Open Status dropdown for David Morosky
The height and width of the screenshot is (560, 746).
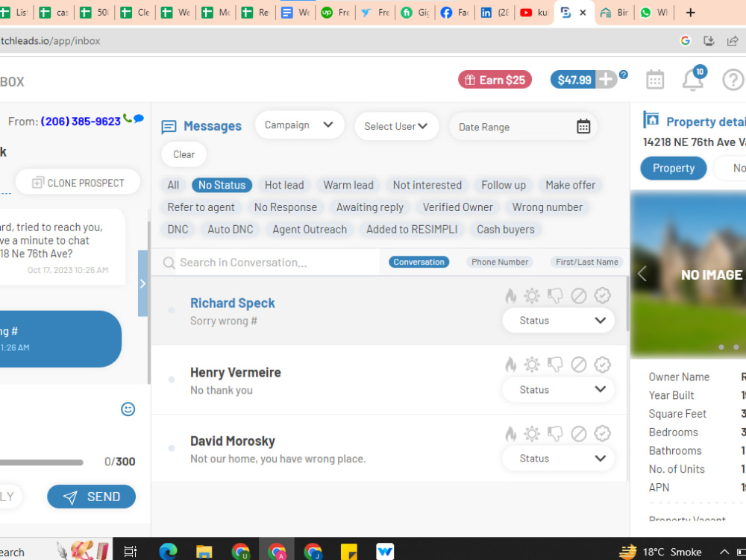[559, 459]
